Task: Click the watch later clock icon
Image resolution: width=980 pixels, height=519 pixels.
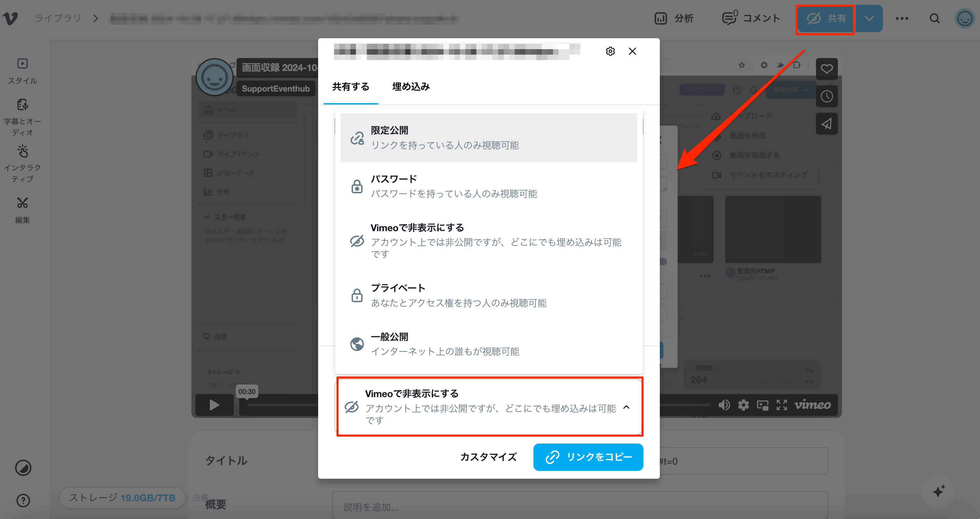Action: pyautogui.click(x=827, y=96)
